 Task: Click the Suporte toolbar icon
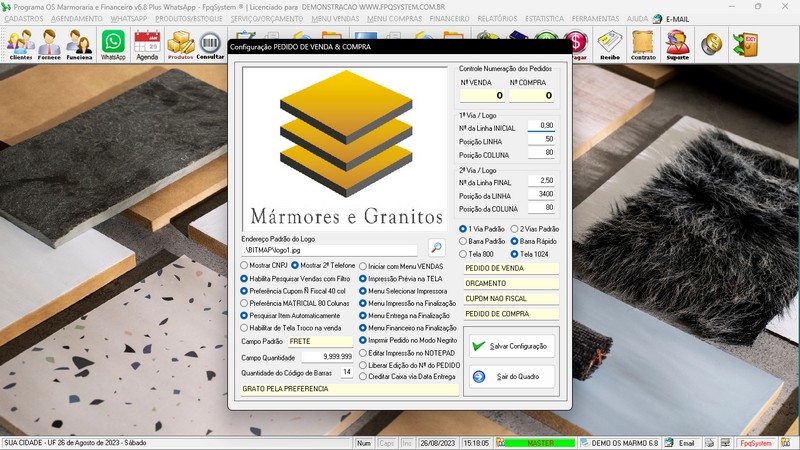coord(677,45)
